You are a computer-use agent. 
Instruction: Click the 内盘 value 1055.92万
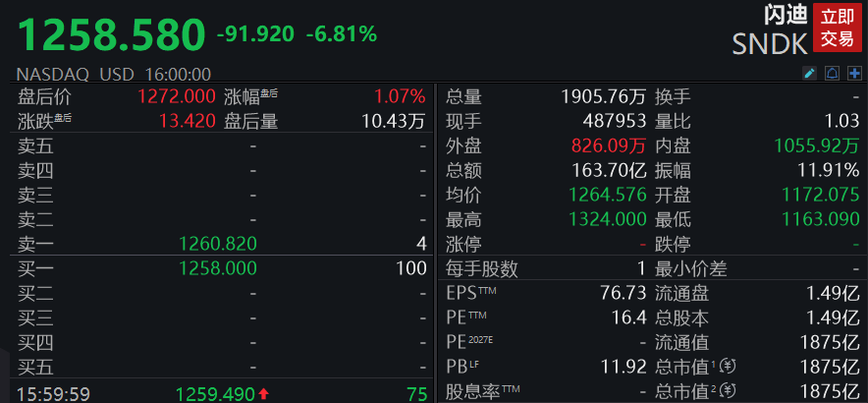[x=817, y=145]
